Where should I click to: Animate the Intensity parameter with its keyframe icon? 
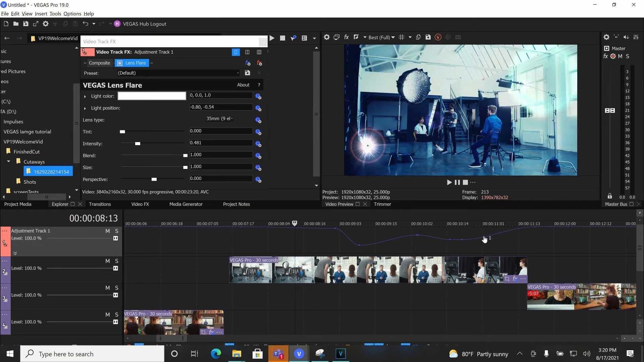click(258, 144)
